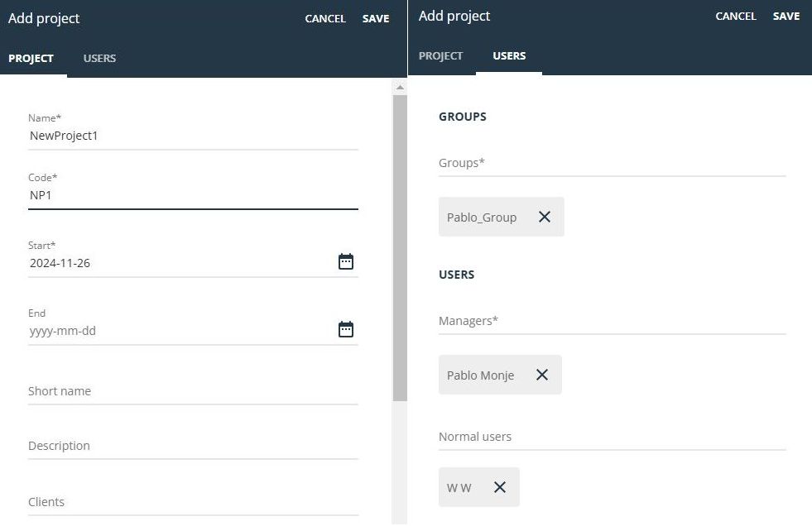Select PROJECT tab in left panel
Screen dimensions: 812x526
tap(31, 59)
